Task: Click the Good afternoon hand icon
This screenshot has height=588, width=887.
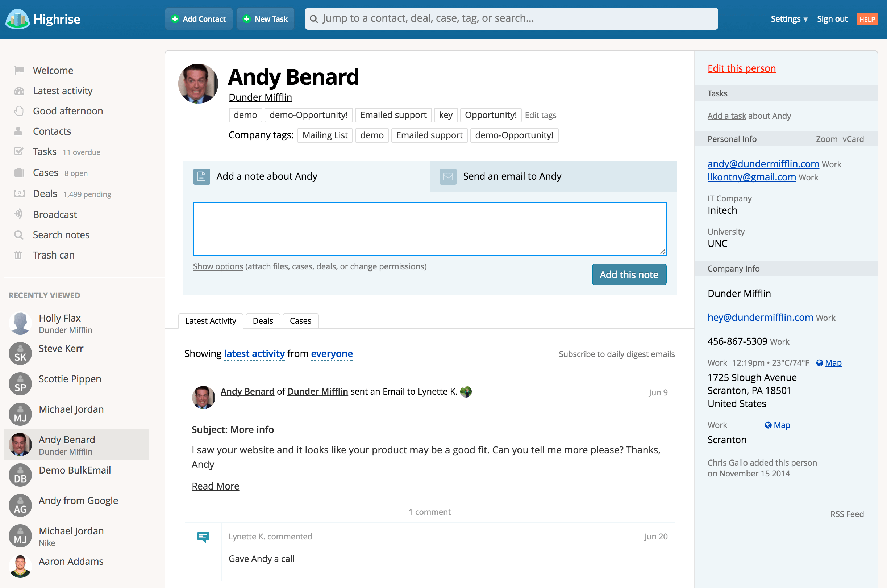Action: (19, 111)
